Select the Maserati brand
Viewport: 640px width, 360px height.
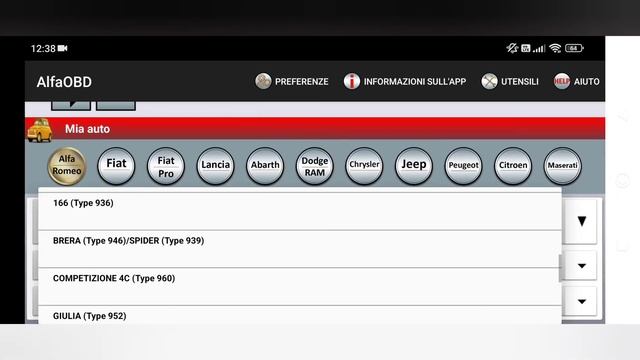[562, 166]
